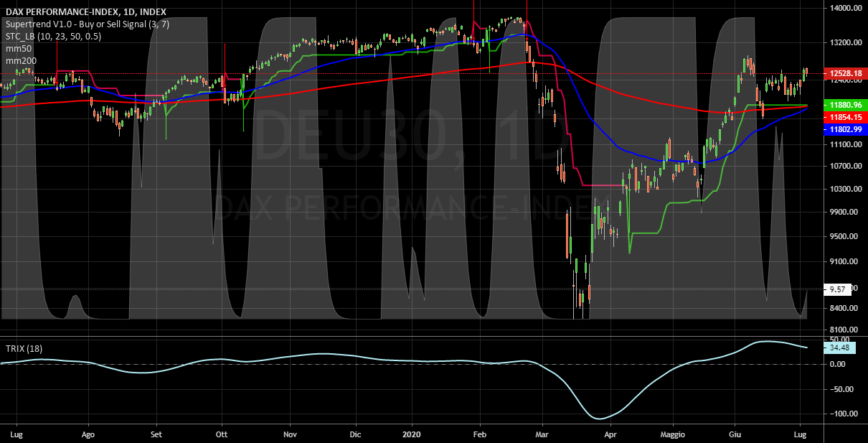This screenshot has height=443, width=868.
Task: Click the Lug label preceding Ago on time axis
Action: (x=16, y=434)
